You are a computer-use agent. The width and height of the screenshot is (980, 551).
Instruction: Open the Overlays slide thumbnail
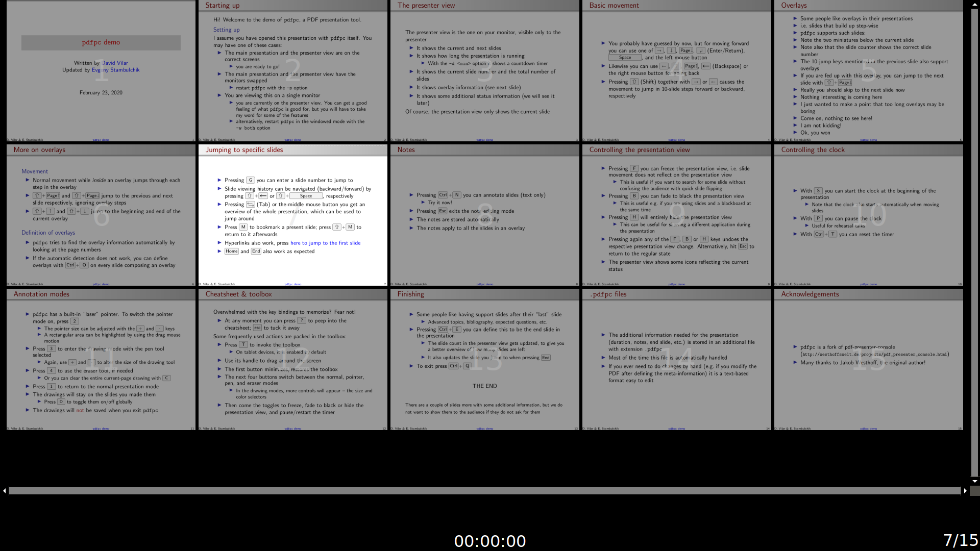click(x=869, y=71)
